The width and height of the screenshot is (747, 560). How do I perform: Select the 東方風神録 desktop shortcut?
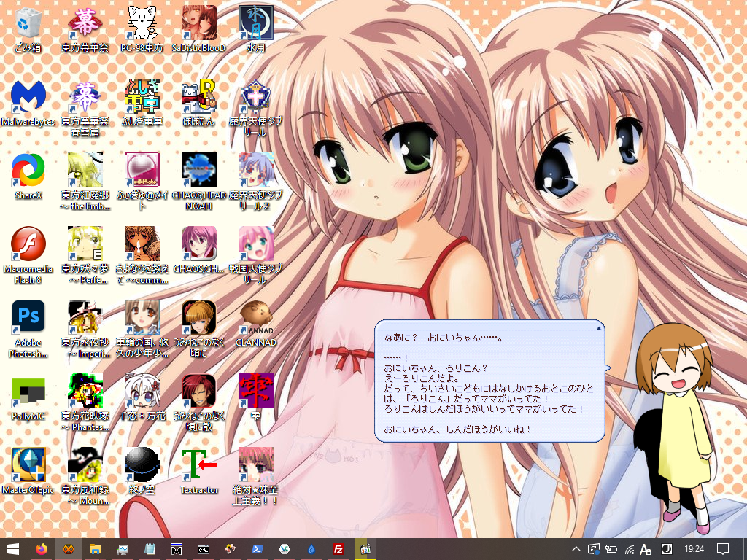click(x=85, y=476)
